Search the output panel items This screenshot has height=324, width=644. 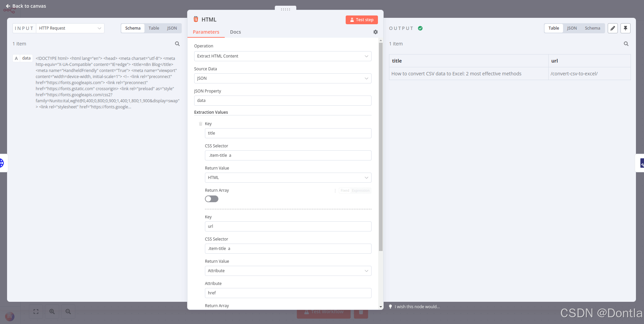click(626, 44)
